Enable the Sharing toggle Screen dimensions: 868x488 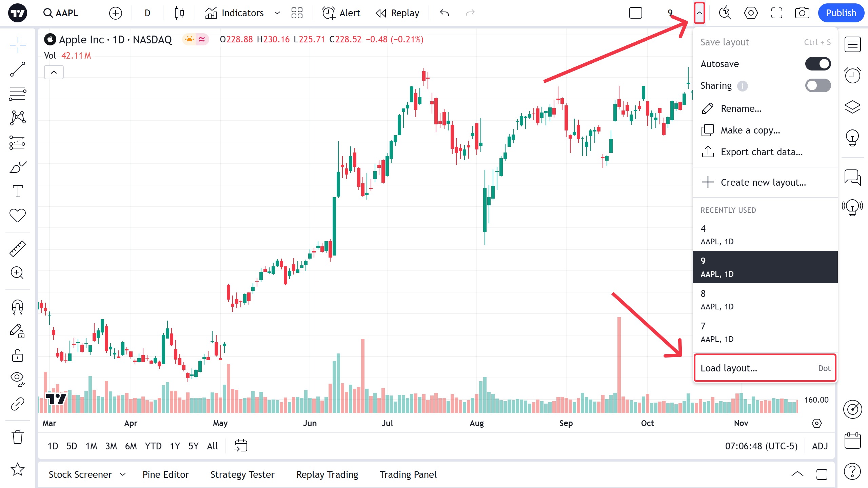click(817, 85)
